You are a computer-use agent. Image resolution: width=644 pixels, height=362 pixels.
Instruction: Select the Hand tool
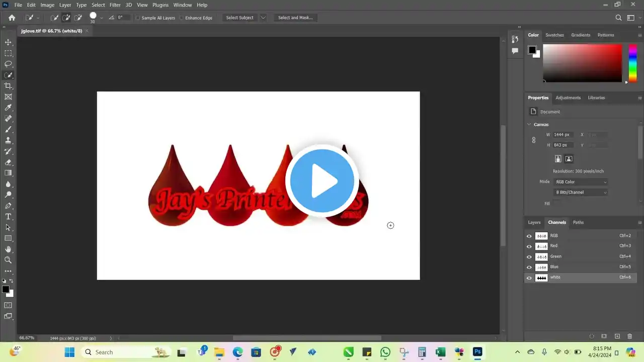click(x=8, y=249)
